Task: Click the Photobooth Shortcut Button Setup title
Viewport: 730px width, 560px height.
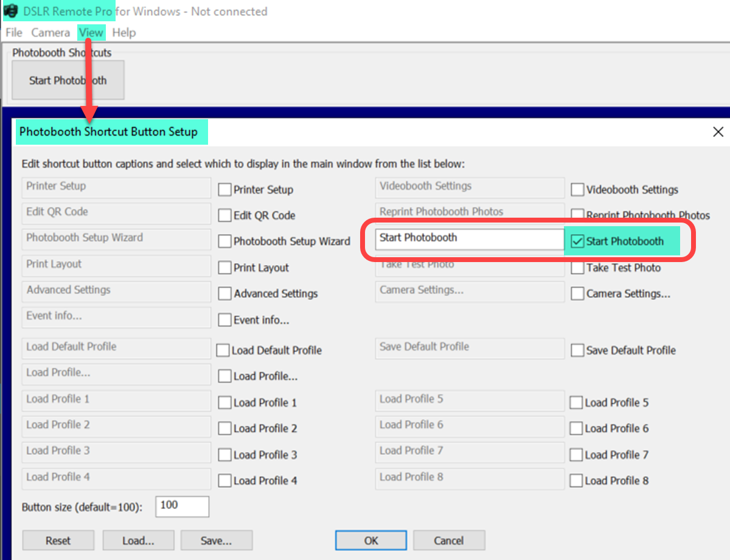Action: (x=109, y=132)
